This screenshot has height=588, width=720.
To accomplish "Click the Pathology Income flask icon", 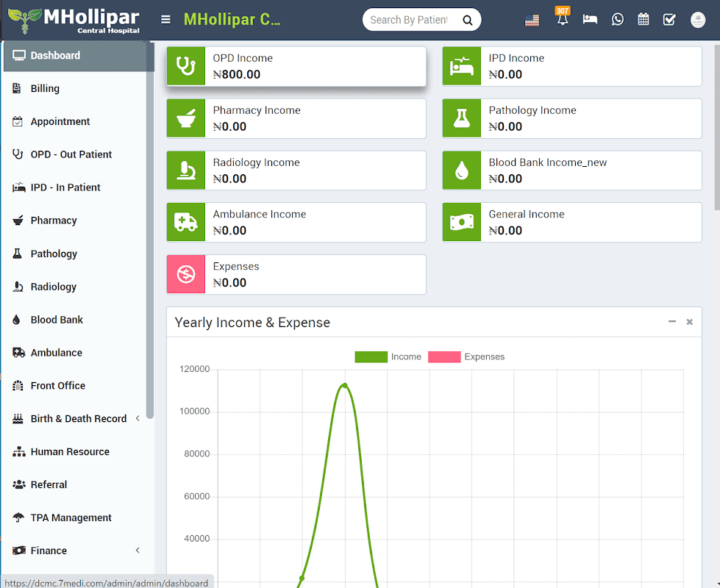I will click(x=461, y=118).
